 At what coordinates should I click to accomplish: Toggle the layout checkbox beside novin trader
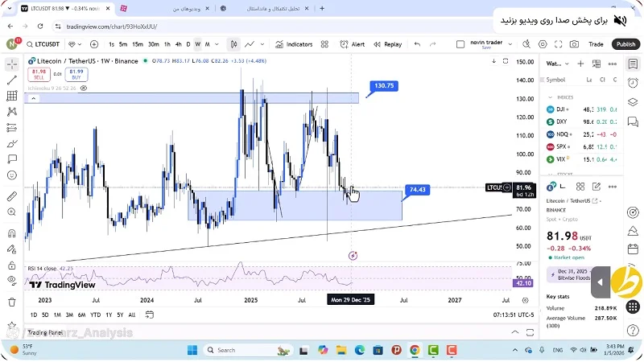pos(461,44)
